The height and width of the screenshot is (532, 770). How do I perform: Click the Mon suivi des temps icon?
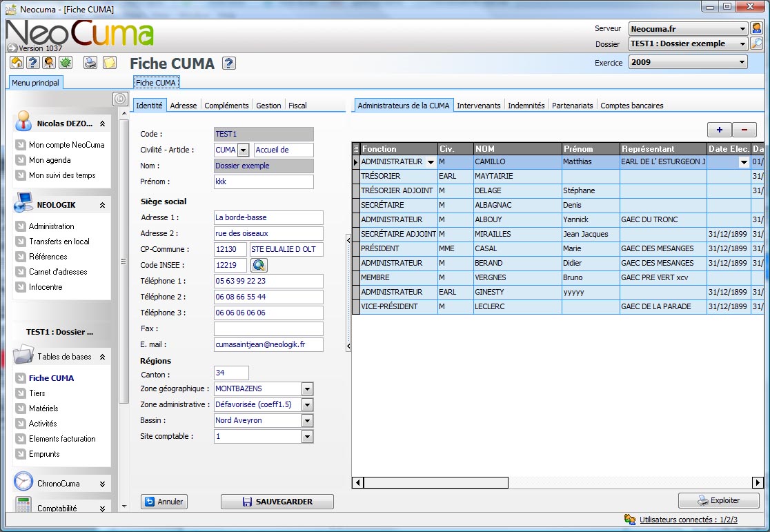click(x=21, y=175)
